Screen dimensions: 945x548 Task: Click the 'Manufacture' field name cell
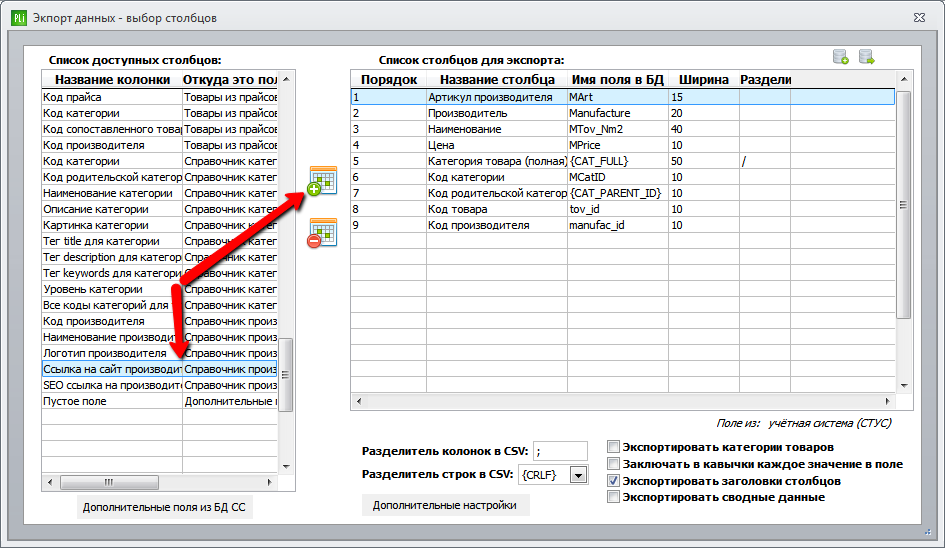pos(618,113)
